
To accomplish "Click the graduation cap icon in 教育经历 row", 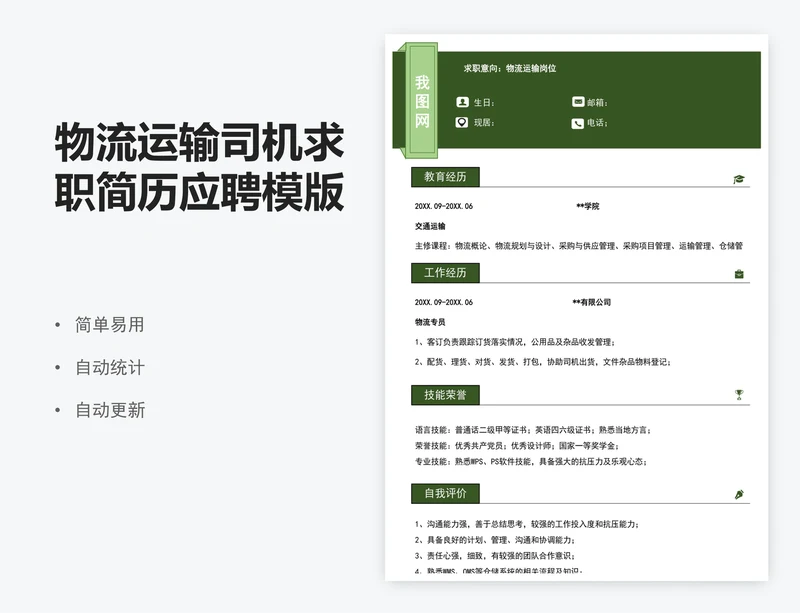I will (737, 179).
